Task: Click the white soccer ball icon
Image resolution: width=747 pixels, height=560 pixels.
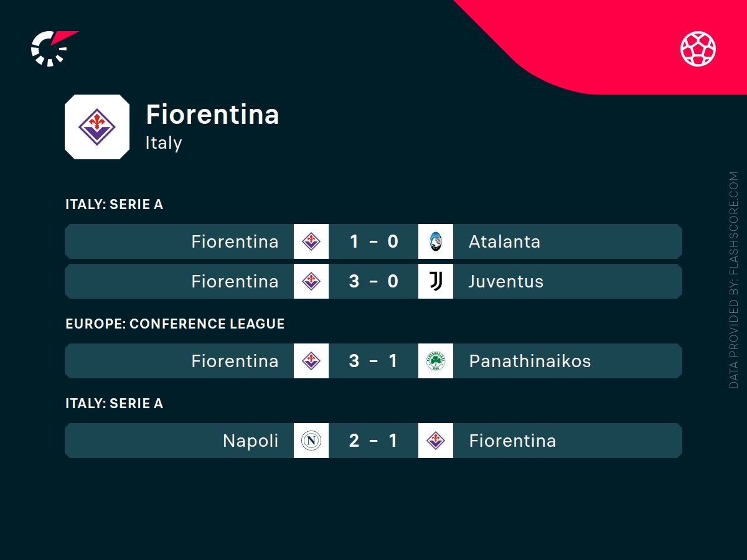Action: tap(698, 49)
